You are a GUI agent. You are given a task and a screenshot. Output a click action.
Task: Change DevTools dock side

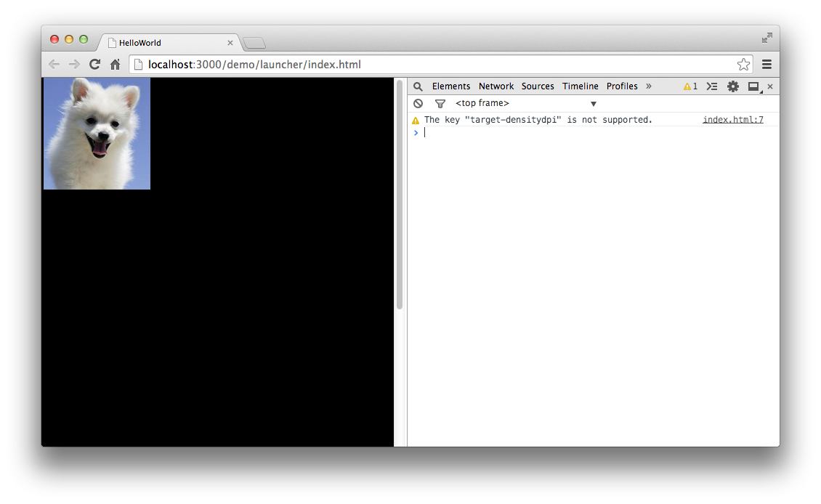tap(753, 86)
